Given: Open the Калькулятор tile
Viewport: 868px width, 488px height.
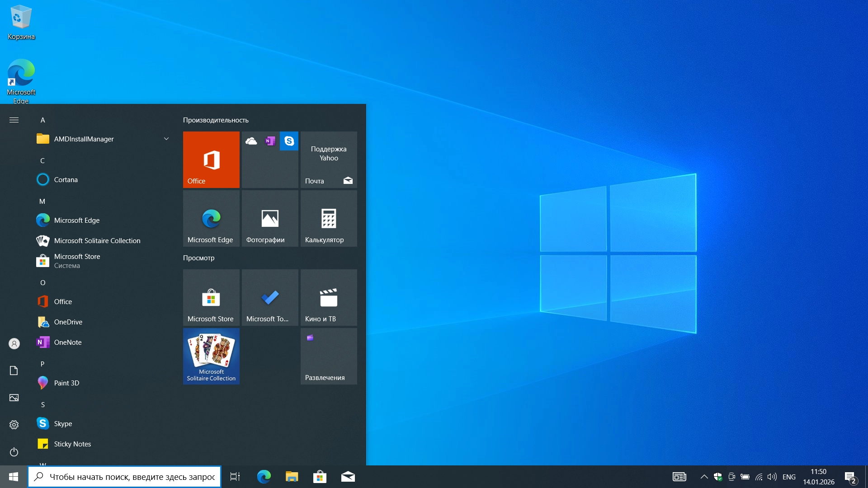Looking at the screenshot, I should point(329,218).
